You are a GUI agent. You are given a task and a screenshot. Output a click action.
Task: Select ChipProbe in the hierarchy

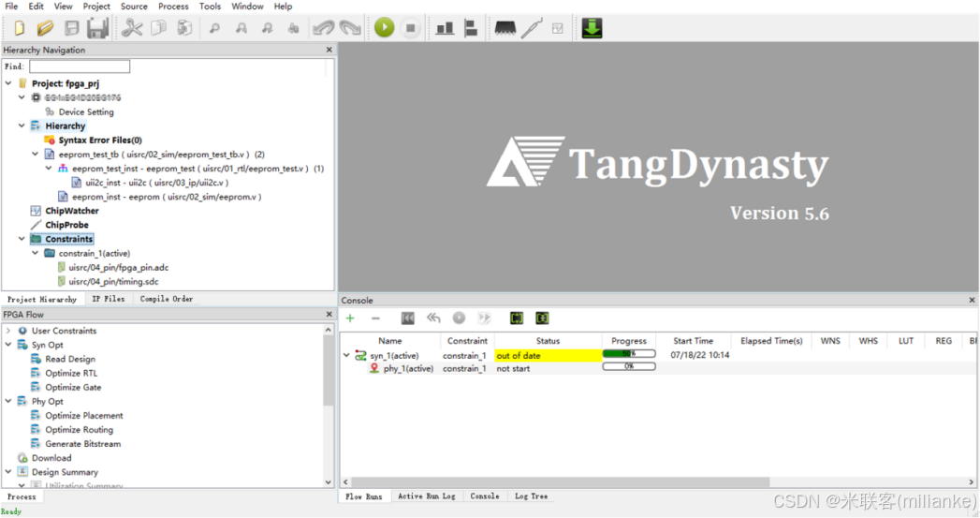pos(66,225)
